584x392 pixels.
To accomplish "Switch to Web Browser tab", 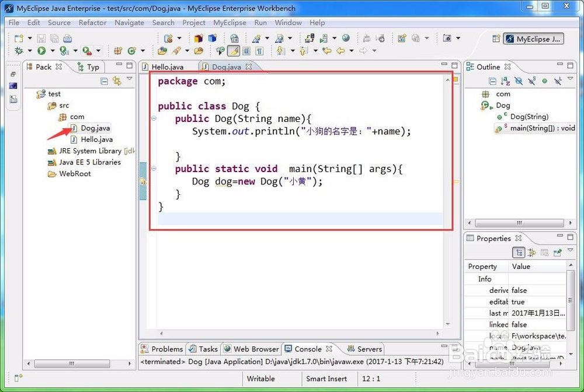I will pos(251,349).
